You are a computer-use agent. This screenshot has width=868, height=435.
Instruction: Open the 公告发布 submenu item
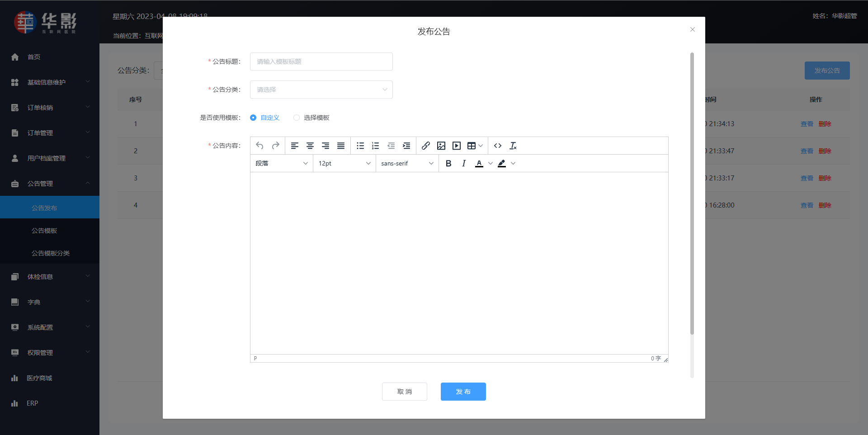(50, 208)
